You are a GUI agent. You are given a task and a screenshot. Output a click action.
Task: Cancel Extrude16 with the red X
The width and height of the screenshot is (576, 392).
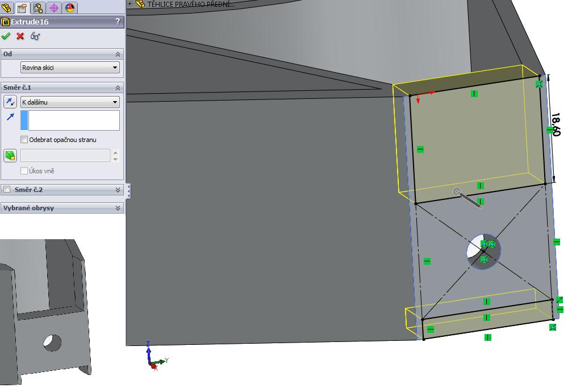(x=20, y=36)
